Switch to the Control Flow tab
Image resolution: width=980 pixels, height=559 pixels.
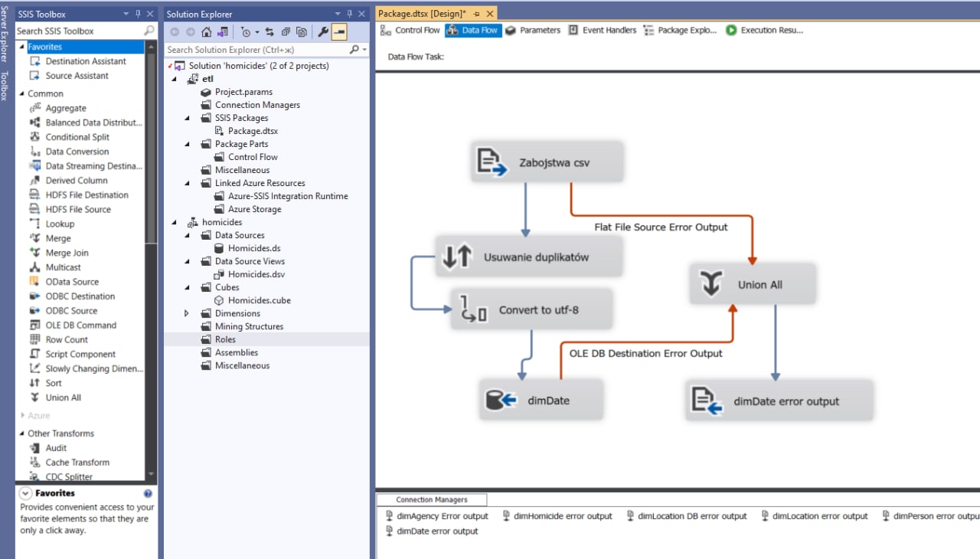410,31
